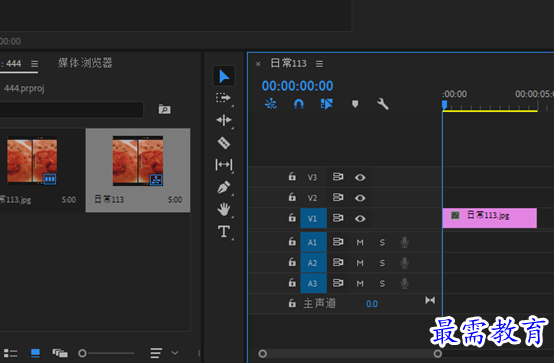Mute the A1 audio track
554x363 pixels.
360,242
